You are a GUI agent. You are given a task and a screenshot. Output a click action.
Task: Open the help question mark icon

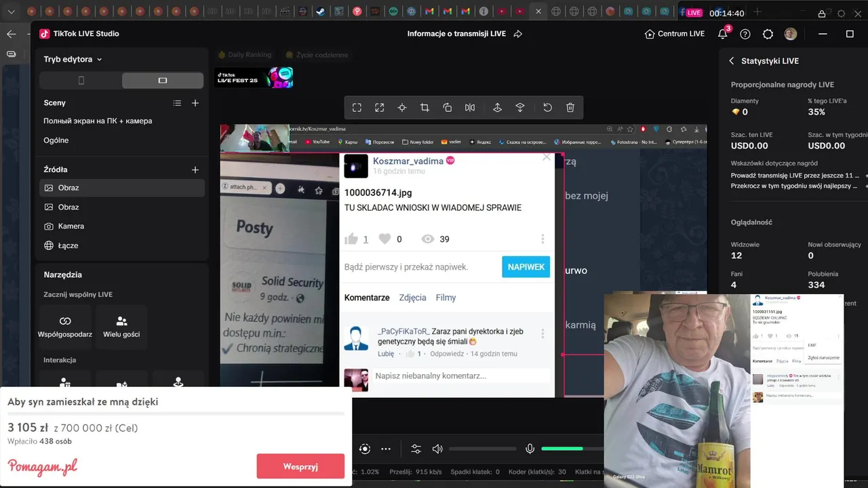(745, 34)
